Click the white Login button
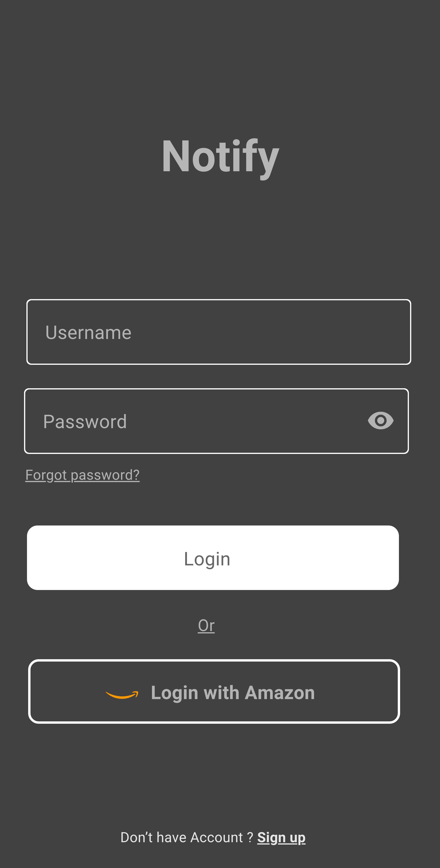 click(x=213, y=558)
